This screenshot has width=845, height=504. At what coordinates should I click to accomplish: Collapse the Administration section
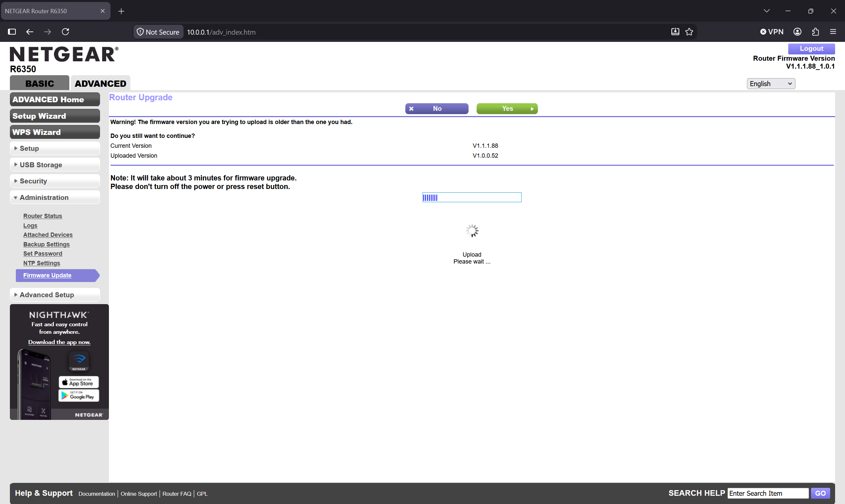point(55,197)
